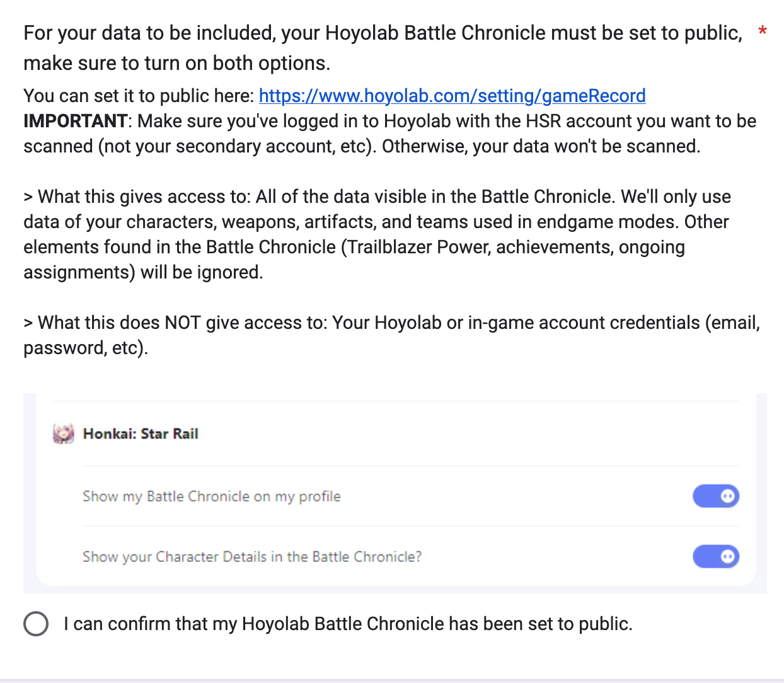Click the 'I can confirm' option label text
Image resolution: width=784 pixels, height=683 pixels.
point(348,624)
